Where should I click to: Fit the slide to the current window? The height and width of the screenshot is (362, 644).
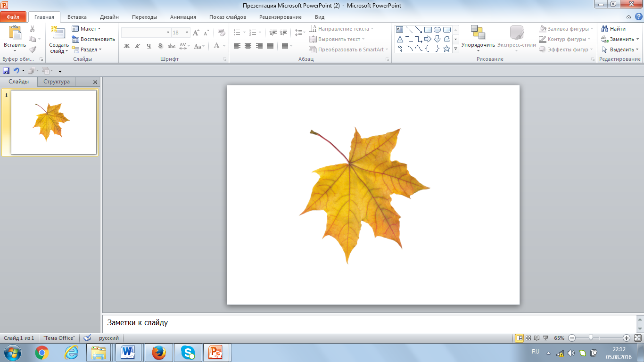click(x=637, y=338)
